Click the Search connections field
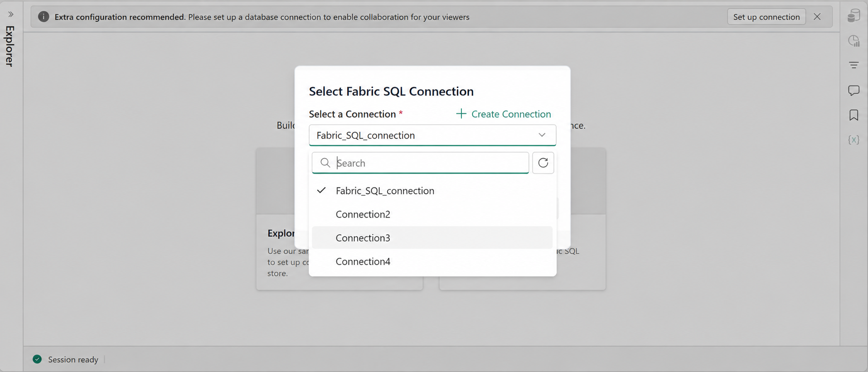868x372 pixels. [x=420, y=163]
